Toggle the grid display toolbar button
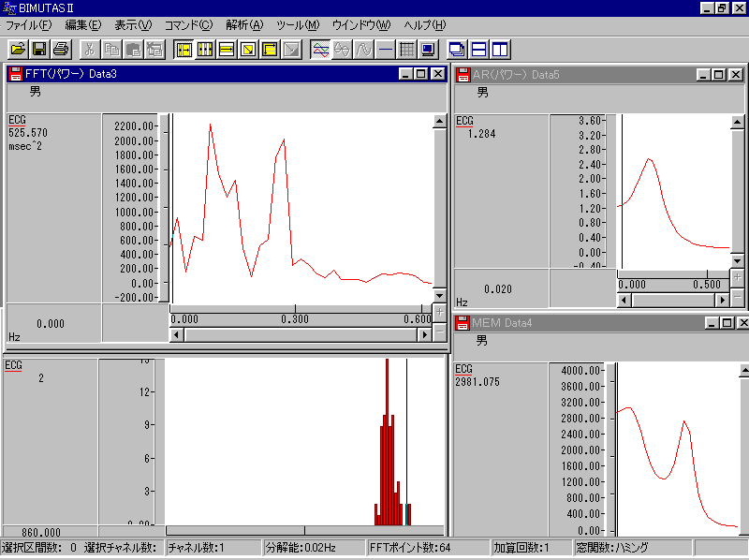 click(x=406, y=49)
